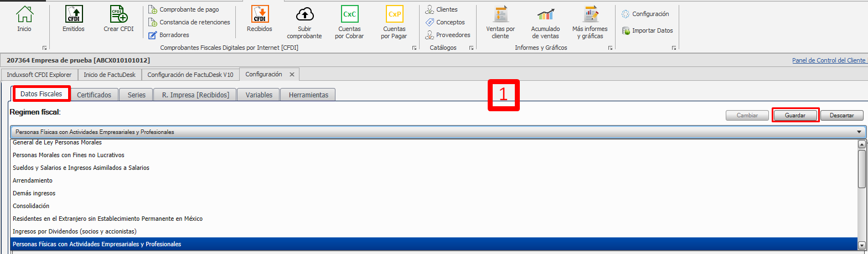This screenshot has width=868, height=254.
Task: Select the Series tab
Action: pyautogui.click(x=137, y=95)
